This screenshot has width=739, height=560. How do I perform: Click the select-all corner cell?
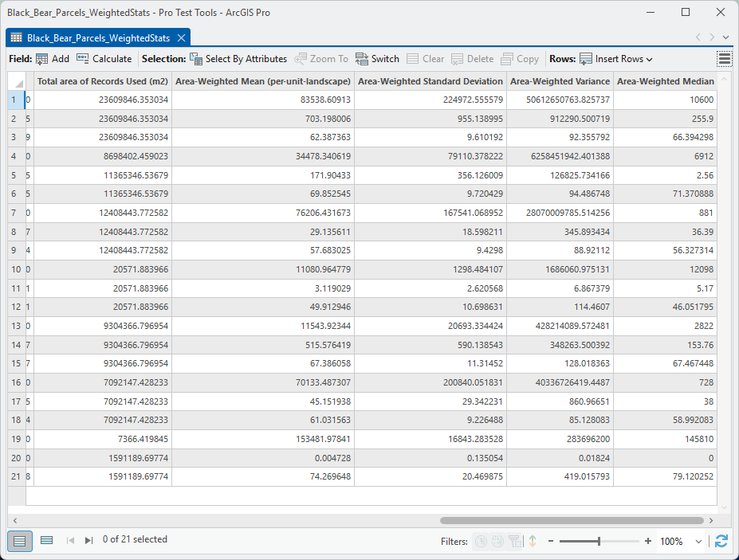pos(17,81)
